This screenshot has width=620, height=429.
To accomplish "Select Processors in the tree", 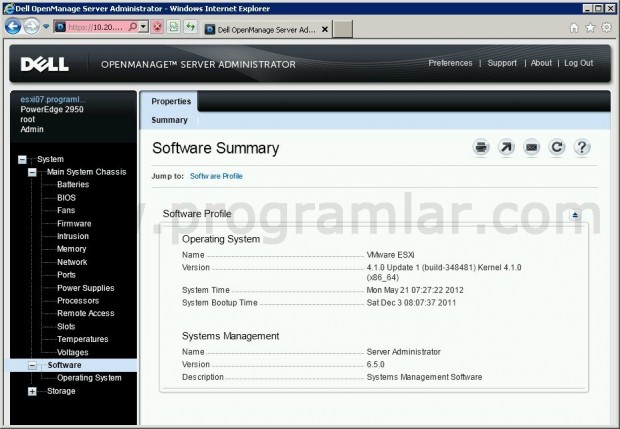I will 78,300.
